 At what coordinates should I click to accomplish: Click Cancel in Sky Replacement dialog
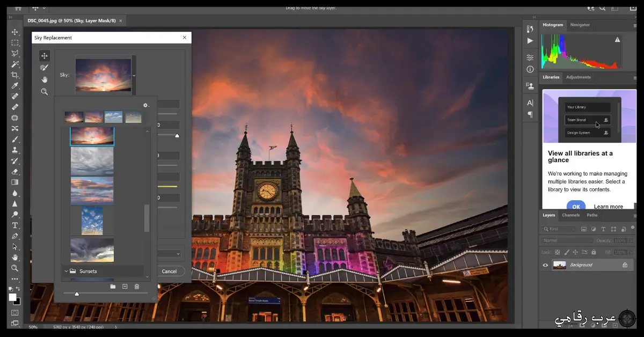point(169,272)
